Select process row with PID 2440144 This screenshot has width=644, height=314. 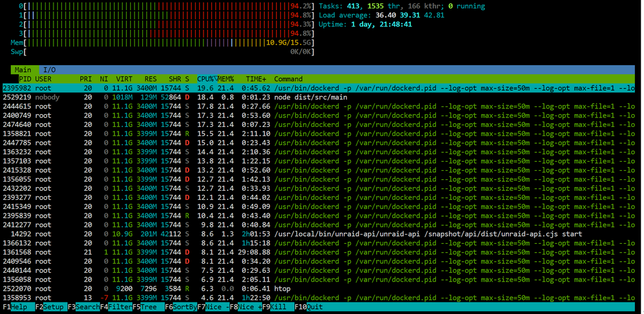point(319,270)
